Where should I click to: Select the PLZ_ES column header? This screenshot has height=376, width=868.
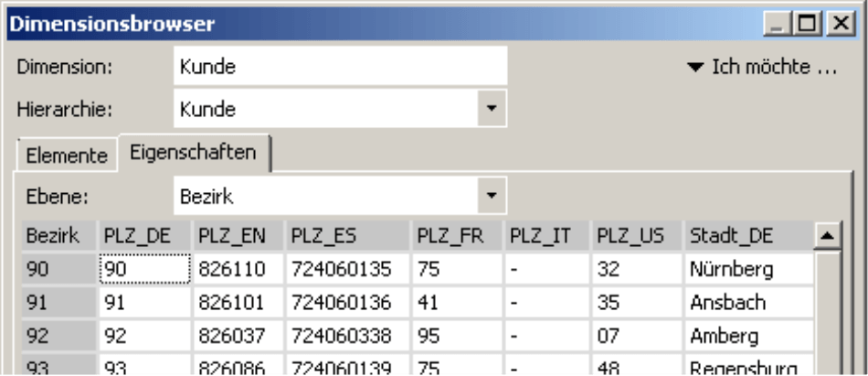347,236
